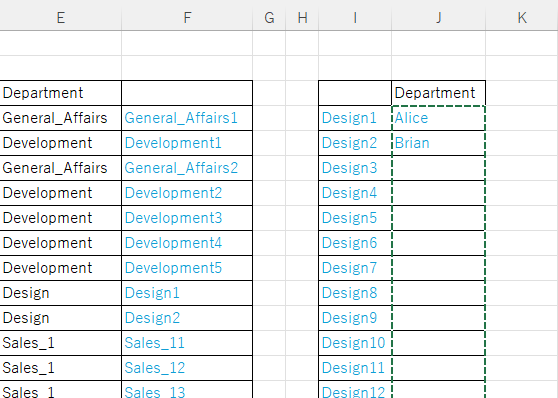Click the Design6 cell
Viewport: 558px width, 398px height.
(x=355, y=243)
